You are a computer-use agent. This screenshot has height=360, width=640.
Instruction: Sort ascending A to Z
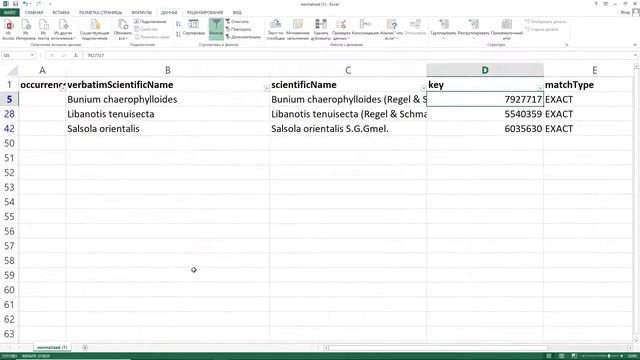coord(178,24)
